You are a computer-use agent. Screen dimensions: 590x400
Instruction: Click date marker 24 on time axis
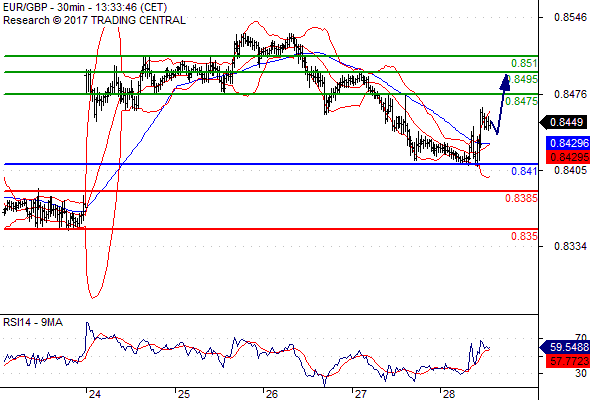coord(94,394)
